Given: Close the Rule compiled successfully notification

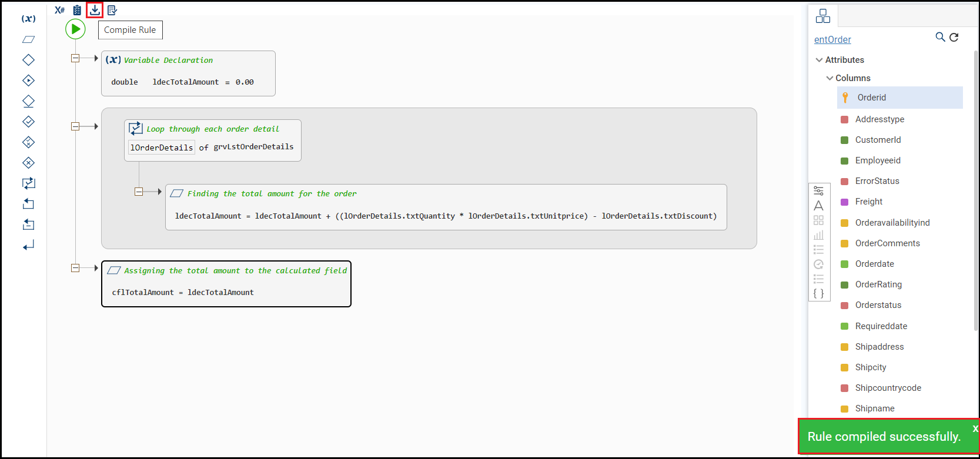Looking at the screenshot, I should [x=975, y=428].
